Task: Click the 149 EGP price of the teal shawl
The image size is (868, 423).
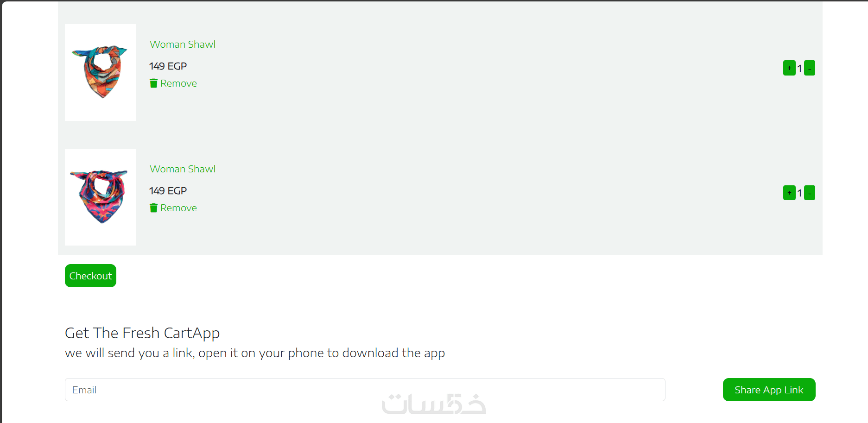Action: (168, 66)
